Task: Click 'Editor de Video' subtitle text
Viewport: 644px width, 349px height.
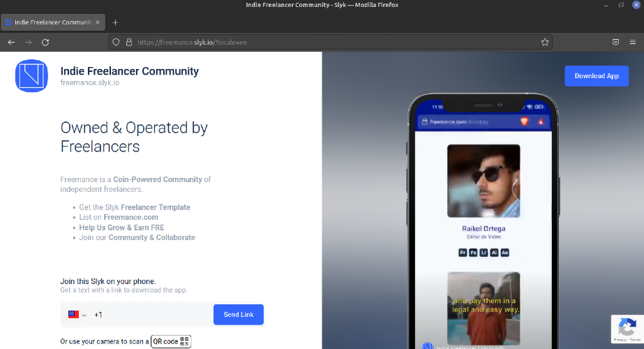Action: [x=484, y=237]
